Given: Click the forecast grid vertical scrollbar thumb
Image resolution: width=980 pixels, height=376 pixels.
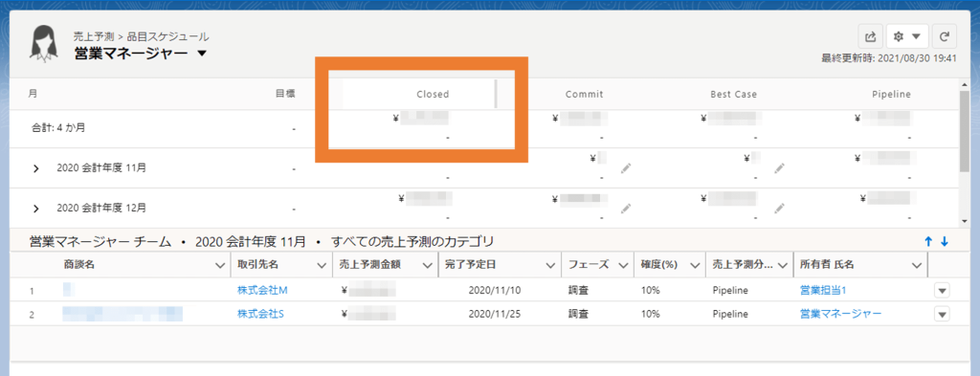Looking at the screenshot, I should coord(965,130).
